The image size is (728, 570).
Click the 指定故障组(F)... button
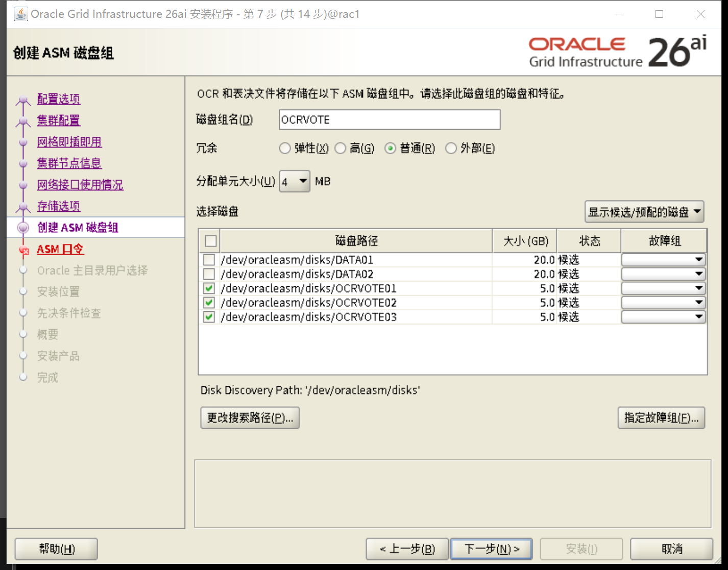662,418
